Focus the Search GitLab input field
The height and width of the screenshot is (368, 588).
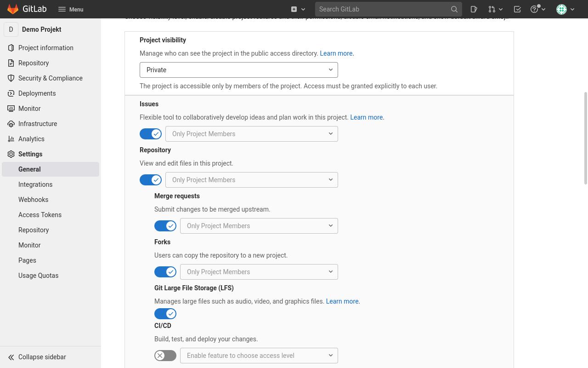pos(381,9)
